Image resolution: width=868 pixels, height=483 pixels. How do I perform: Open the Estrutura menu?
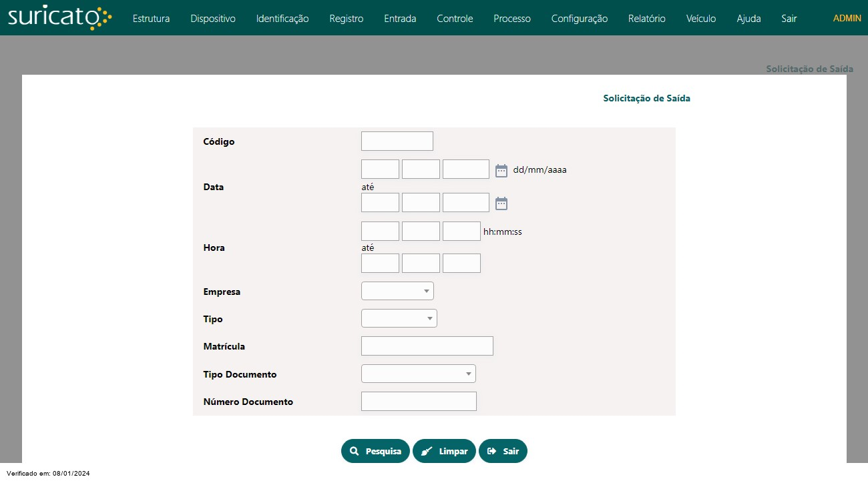[151, 19]
